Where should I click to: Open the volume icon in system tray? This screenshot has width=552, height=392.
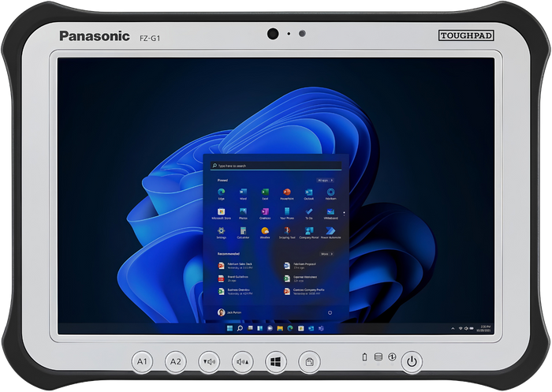click(466, 329)
